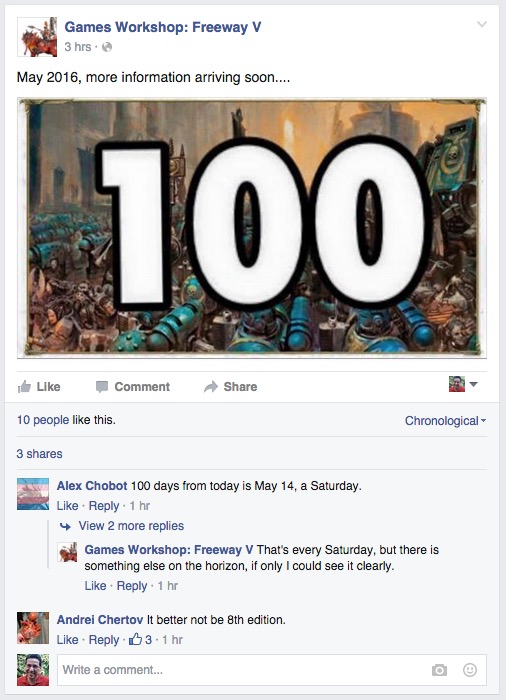The image size is (506, 700).
Task: View the 10 people who like this
Action: [x=43, y=420]
